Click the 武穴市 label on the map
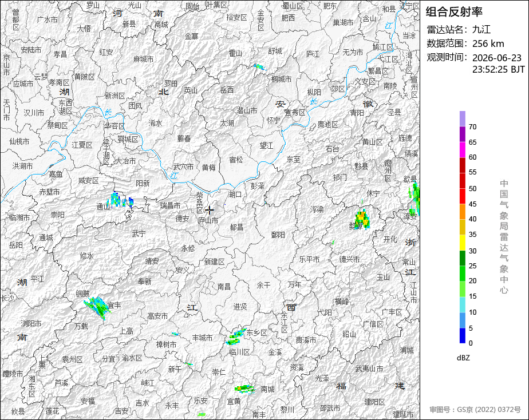This screenshot has width=529, height=420. (184, 167)
